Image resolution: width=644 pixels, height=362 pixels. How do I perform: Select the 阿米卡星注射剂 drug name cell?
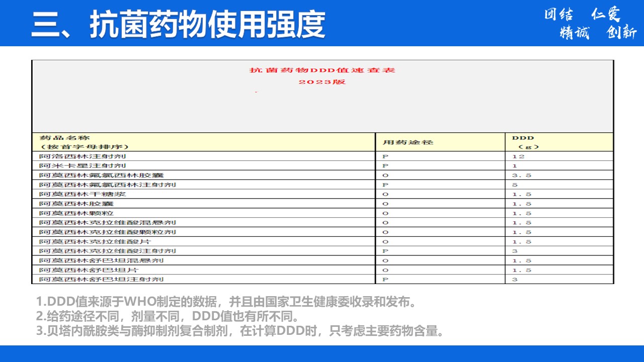point(204,166)
